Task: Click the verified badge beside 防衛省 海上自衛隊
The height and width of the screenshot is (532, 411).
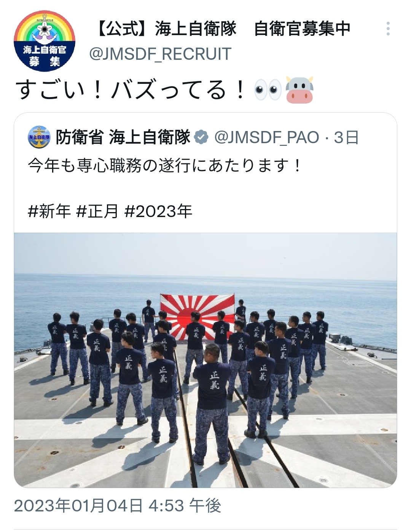Action: (x=201, y=137)
